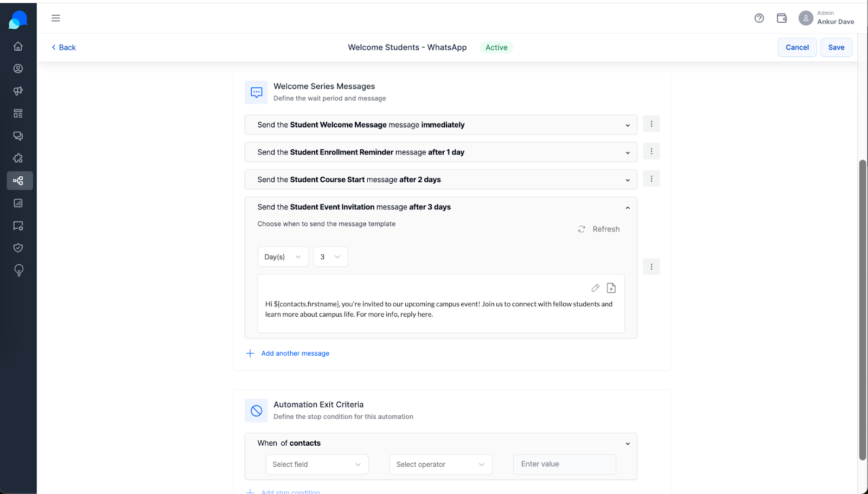Open the Ankur Dave profile avatar
This screenshot has width=868, height=494.
coord(806,18)
